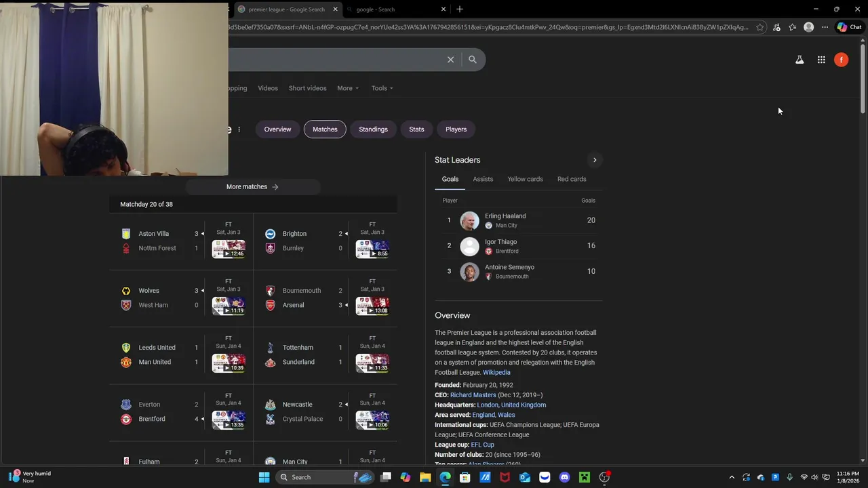
Task: Play Newcastle vs Crystal Palace highlights
Action: [372, 420]
